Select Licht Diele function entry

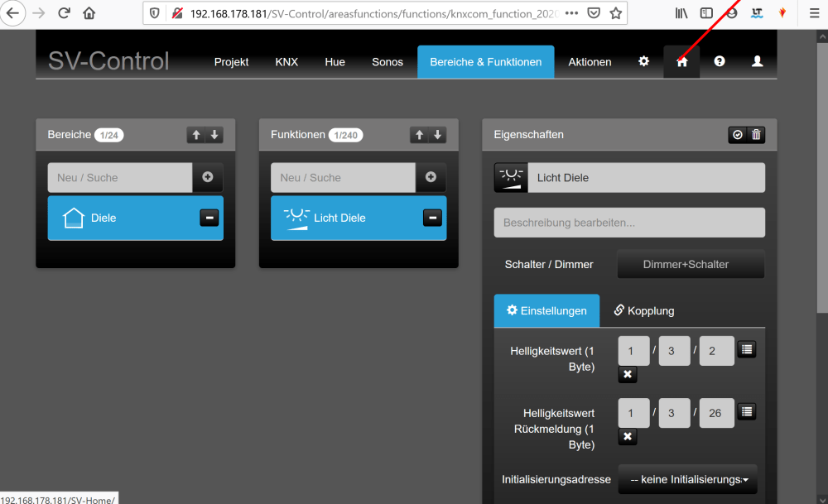[359, 218]
